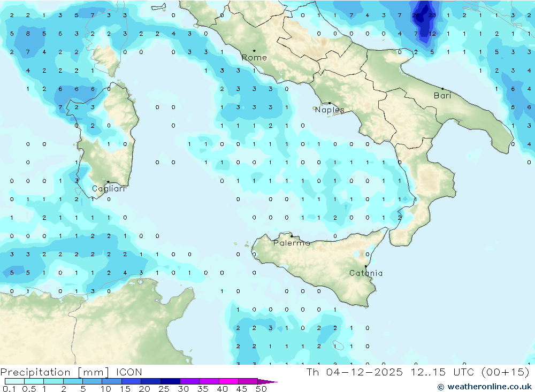This screenshot has width=535, height=392.
Task: Select the 0.1–0.5 mm legend color swatch
Action: (x=14, y=381)
